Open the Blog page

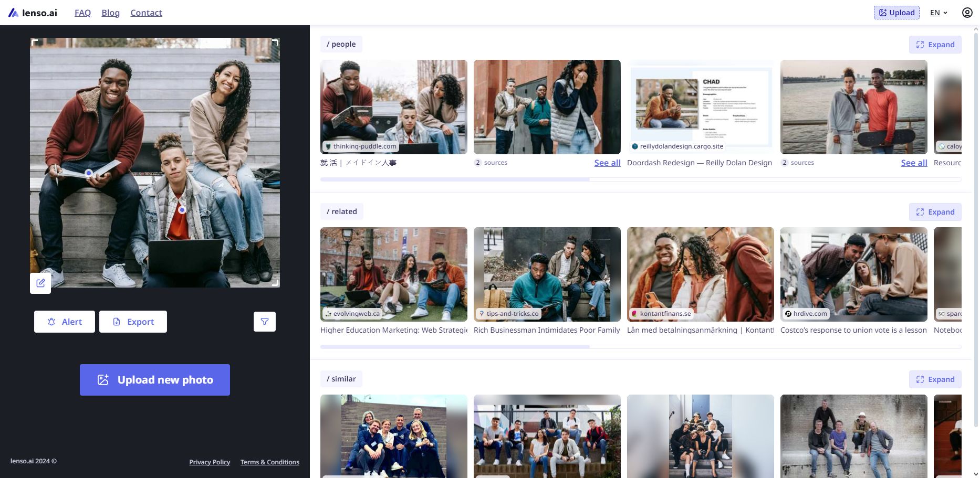110,12
